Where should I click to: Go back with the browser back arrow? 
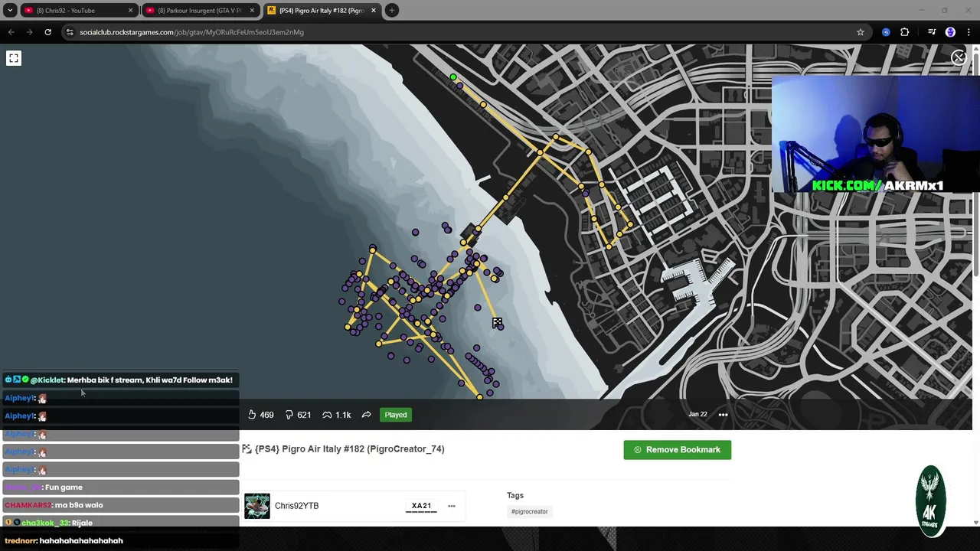point(11,32)
